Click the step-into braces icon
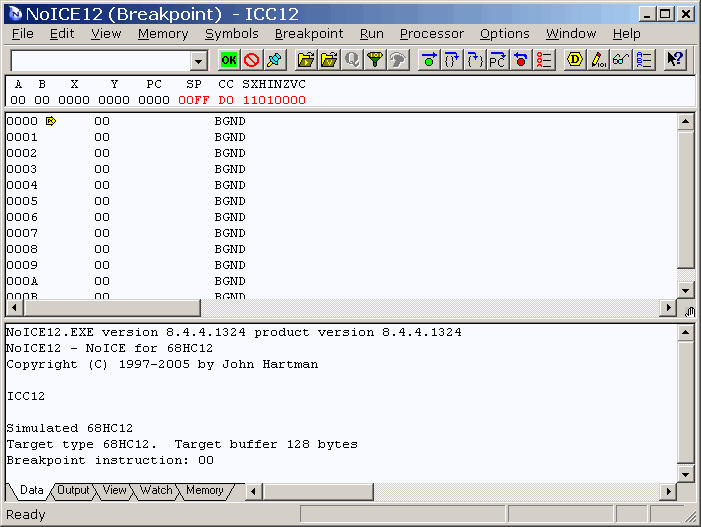This screenshot has width=701, height=527. (475, 60)
